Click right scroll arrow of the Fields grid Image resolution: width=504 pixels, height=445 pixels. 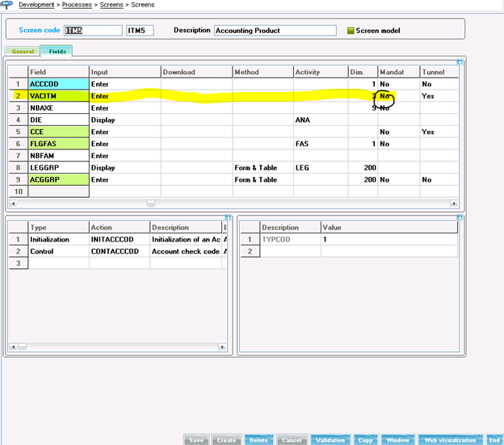coord(456,204)
